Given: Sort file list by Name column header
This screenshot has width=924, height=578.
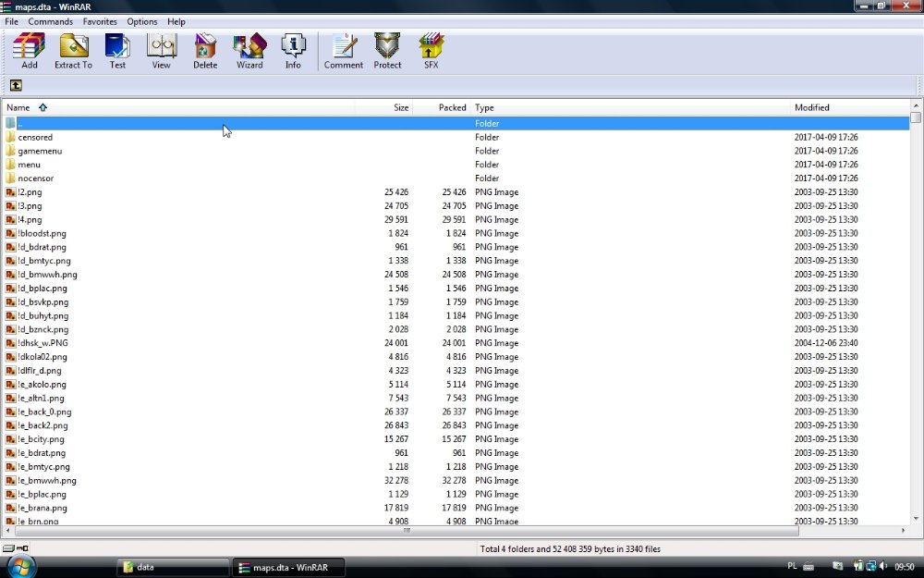Looking at the screenshot, I should (x=18, y=107).
